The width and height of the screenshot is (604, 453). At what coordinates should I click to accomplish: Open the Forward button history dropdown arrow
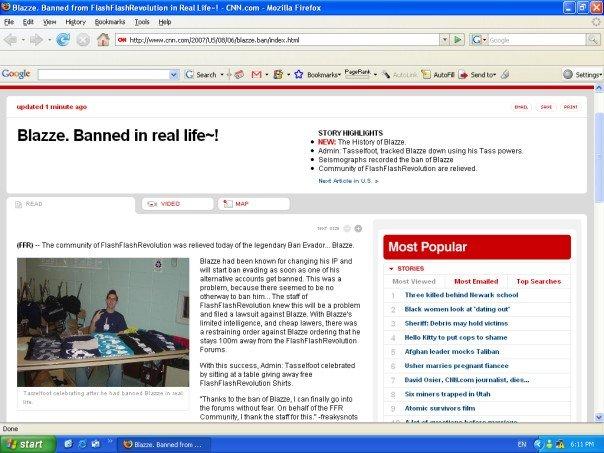(50, 40)
